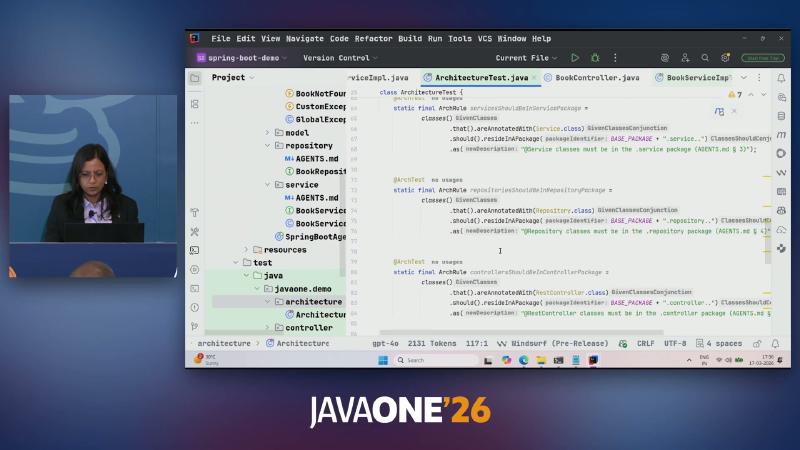Collapse the architecture package

(x=267, y=302)
